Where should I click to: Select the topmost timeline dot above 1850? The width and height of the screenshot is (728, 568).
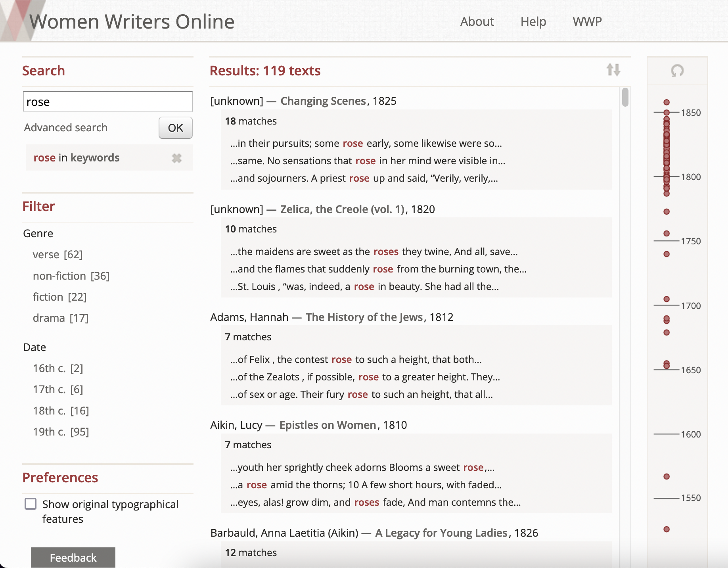(667, 102)
